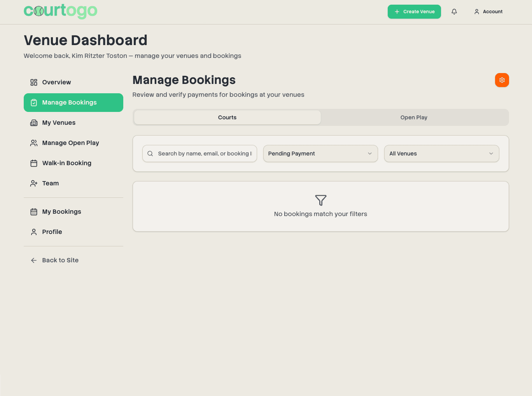This screenshot has height=396, width=532.
Task: Click the Create Venue button
Action: tap(414, 12)
